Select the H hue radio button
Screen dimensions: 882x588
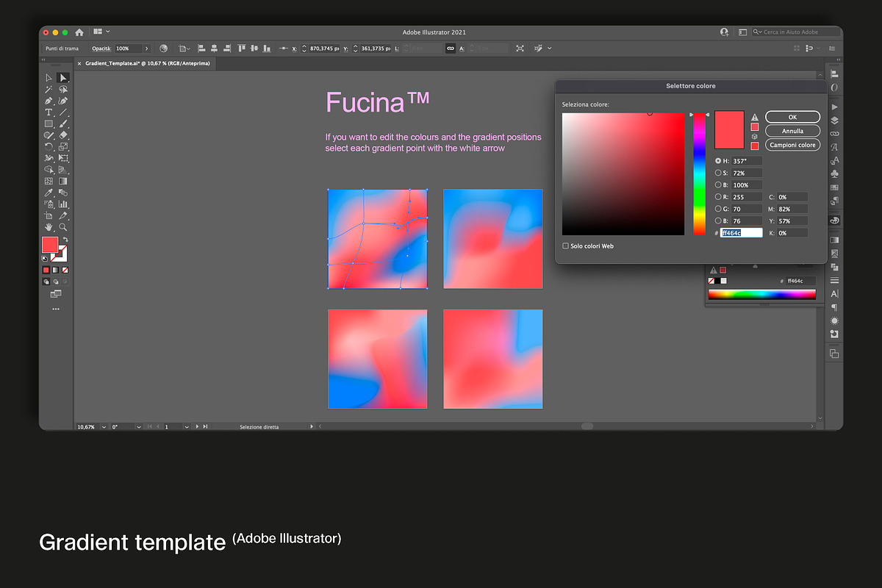tap(718, 161)
